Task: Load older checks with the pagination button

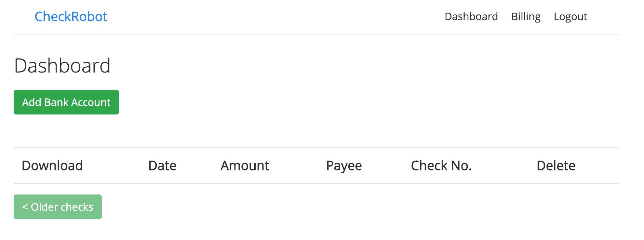Action: 58,207
